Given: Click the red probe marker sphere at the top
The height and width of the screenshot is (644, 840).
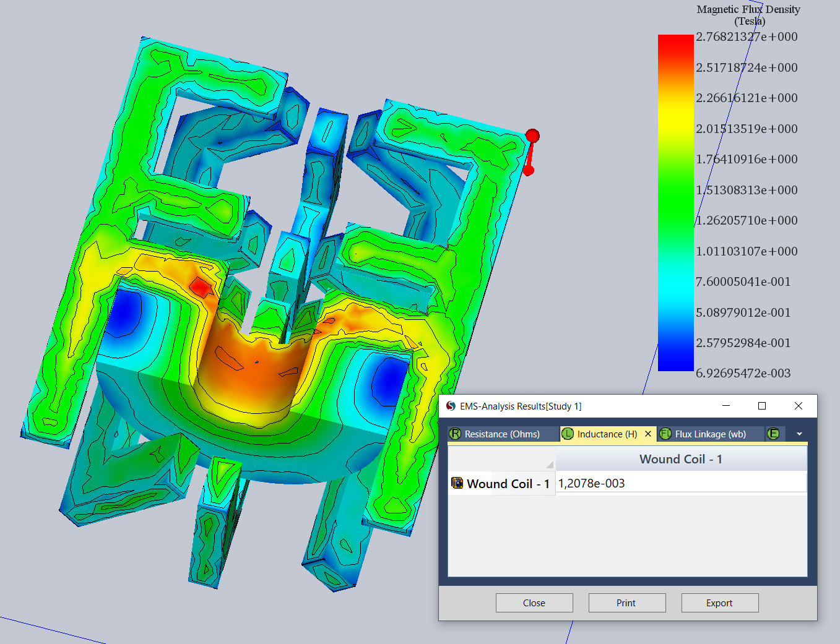Looking at the screenshot, I should click(532, 135).
